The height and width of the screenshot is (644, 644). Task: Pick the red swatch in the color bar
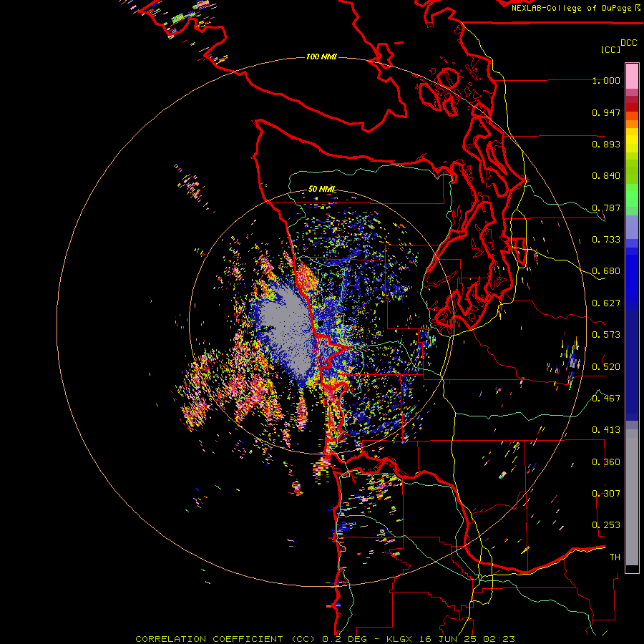point(632,107)
